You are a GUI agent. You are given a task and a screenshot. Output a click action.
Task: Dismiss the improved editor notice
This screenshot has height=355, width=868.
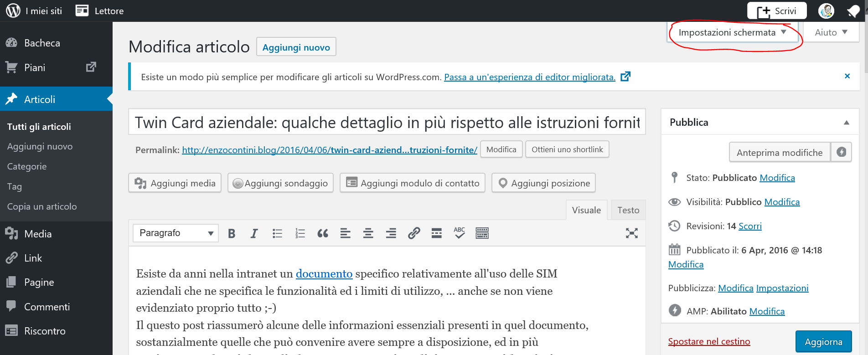pyautogui.click(x=847, y=76)
